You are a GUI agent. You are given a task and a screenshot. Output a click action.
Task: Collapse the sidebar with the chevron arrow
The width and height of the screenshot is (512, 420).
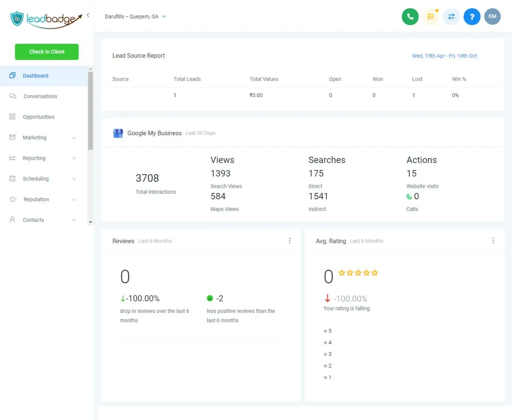click(88, 15)
